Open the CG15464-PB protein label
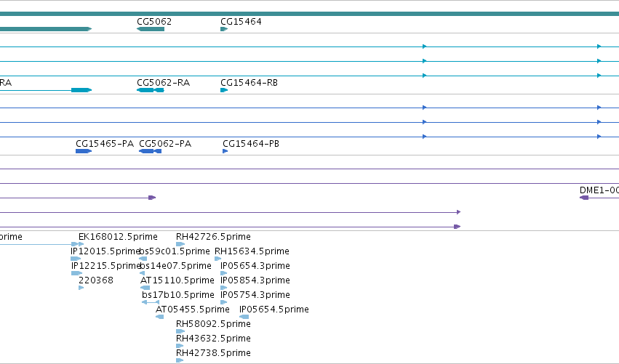The height and width of the screenshot is (364, 619). [x=251, y=144]
